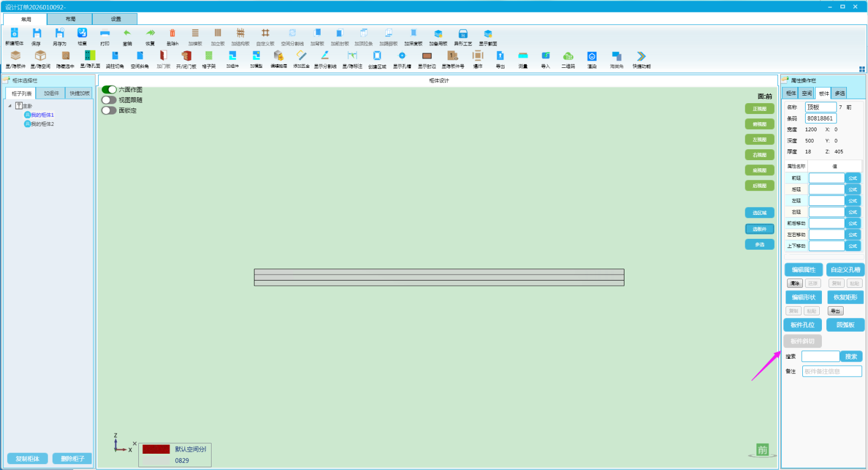Turn off the 六面作图 toggle
Image resolution: width=868 pixels, height=470 pixels.
click(x=109, y=90)
